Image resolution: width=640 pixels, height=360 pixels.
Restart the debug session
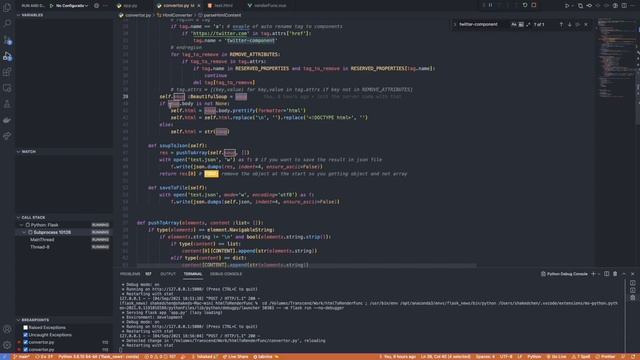pyautogui.click(x=525, y=5)
